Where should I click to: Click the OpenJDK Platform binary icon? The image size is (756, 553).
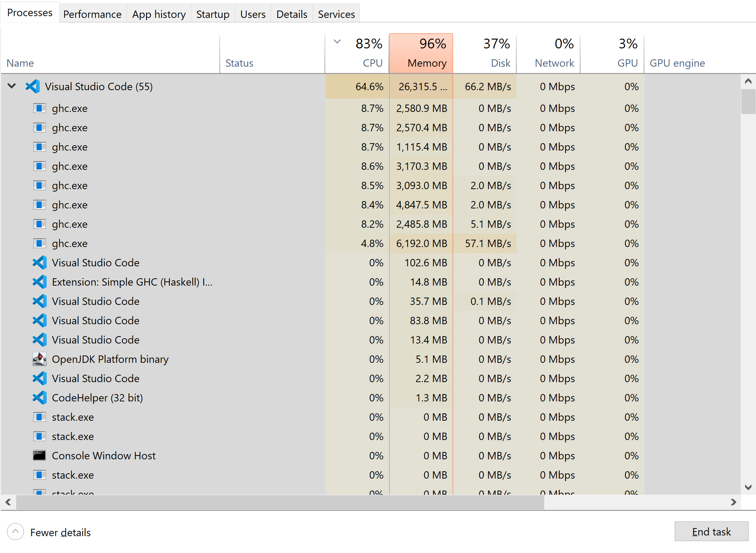pos(39,359)
